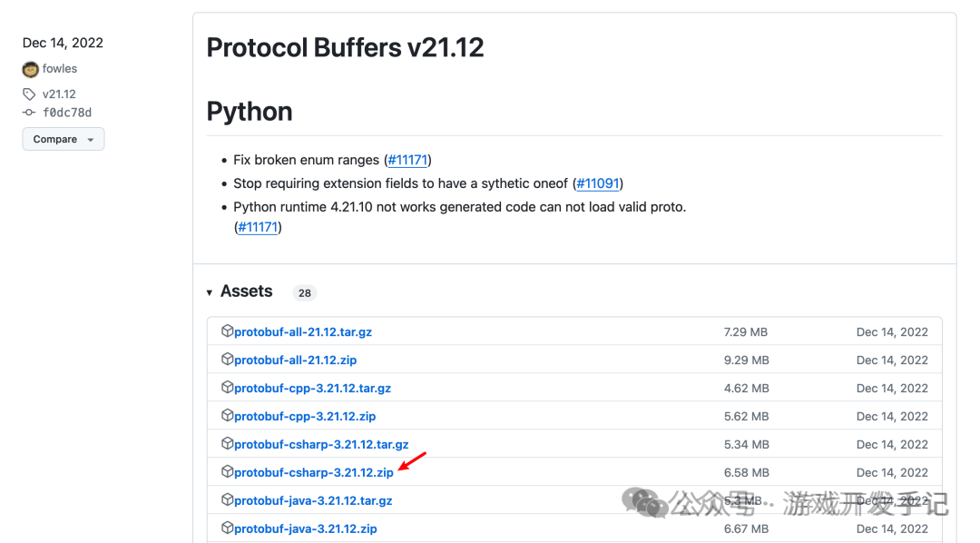Viewport: 980px width, 543px height.
Task: Click the package icon beside protobuf-cpp-3.21.12.zip
Action: pyautogui.click(x=227, y=416)
